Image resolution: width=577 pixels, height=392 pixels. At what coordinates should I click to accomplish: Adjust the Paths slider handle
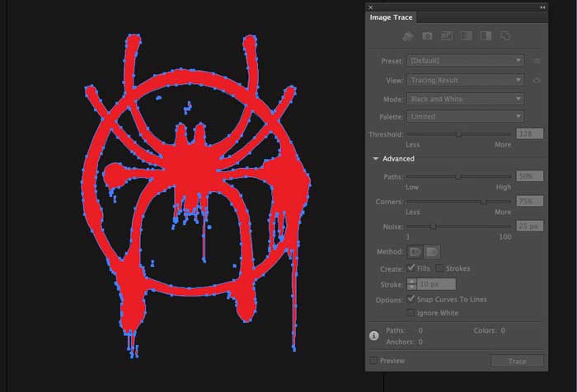point(458,177)
